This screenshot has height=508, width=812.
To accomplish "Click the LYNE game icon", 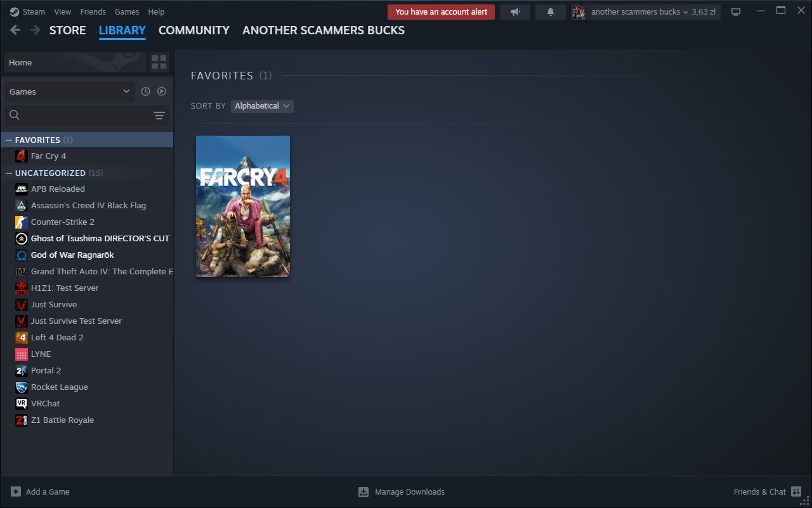I will point(22,354).
